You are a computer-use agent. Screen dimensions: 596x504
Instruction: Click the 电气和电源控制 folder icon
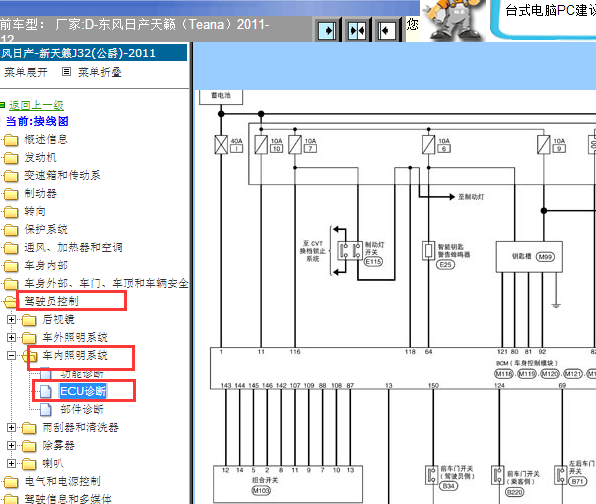tap(11, 482)
